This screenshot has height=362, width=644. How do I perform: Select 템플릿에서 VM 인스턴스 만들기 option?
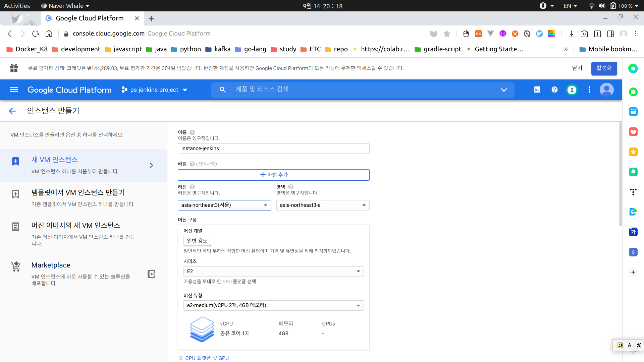point(78,193)
